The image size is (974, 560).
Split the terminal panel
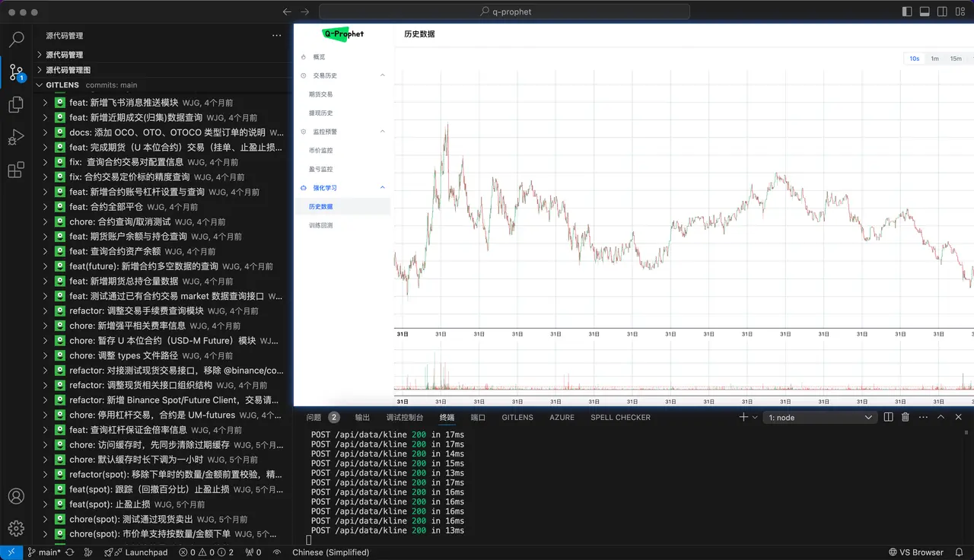[x=888, y=417]
